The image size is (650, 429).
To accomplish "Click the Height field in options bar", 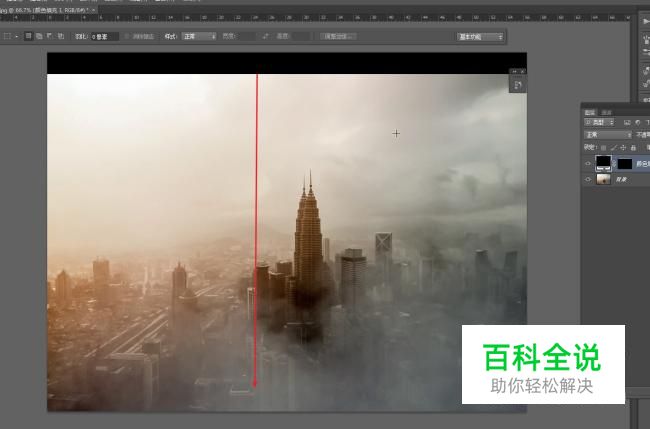I will [x=301, y=36].
